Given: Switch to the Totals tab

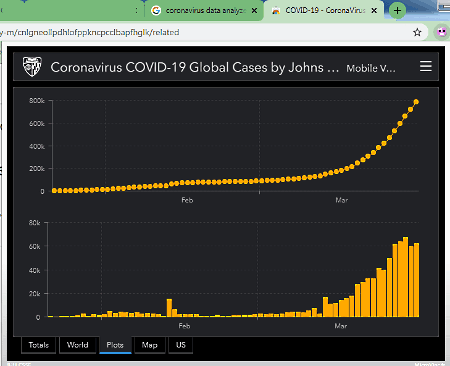Looking at the screenshot, I should (x=39, y=345).
